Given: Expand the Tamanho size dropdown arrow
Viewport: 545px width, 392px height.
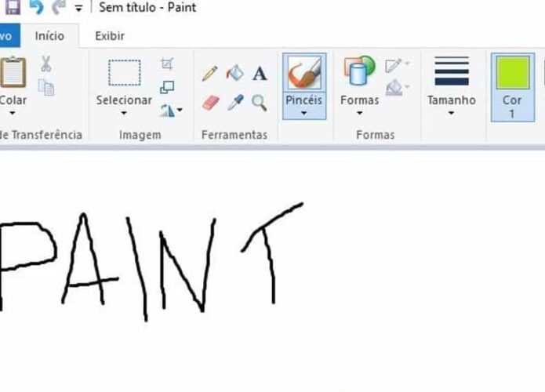Looking at the screenshot, I should click(x=451, y=113).
